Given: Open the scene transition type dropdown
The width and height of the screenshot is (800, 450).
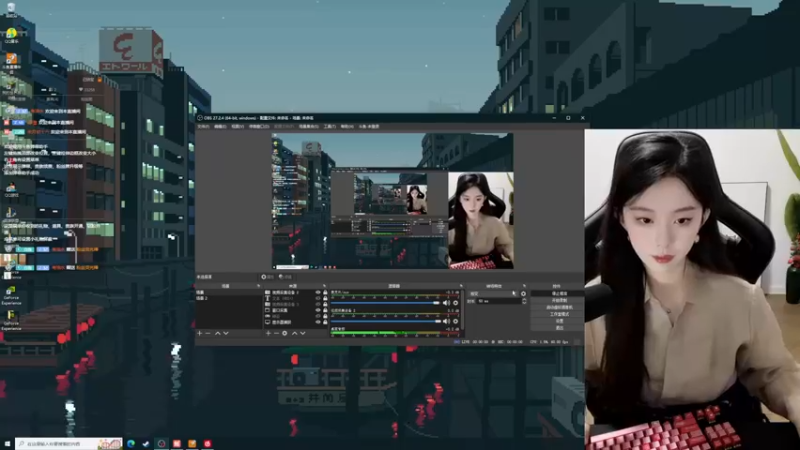Looking at the screenshot, I should tap(493, 294).
